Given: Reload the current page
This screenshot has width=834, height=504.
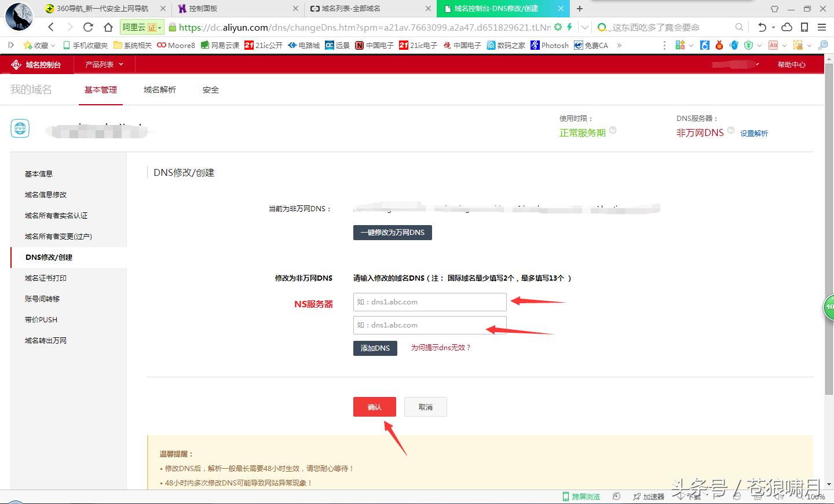Looking at the screenshot, I should tap(88, 27).
